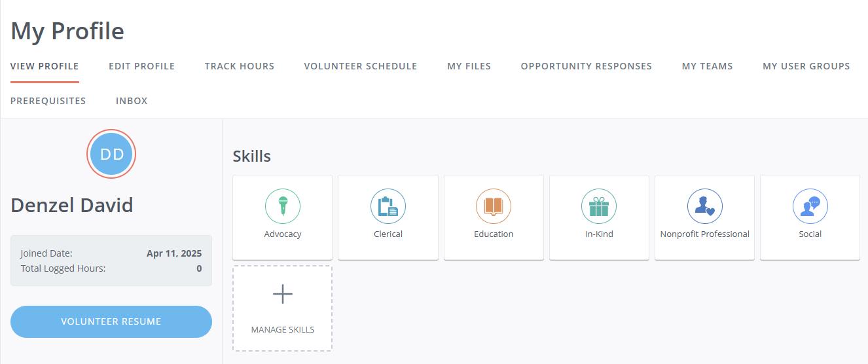868x364 pixels.
Task: Click the In-Kind gift box icon
Action: click(599, 206)
